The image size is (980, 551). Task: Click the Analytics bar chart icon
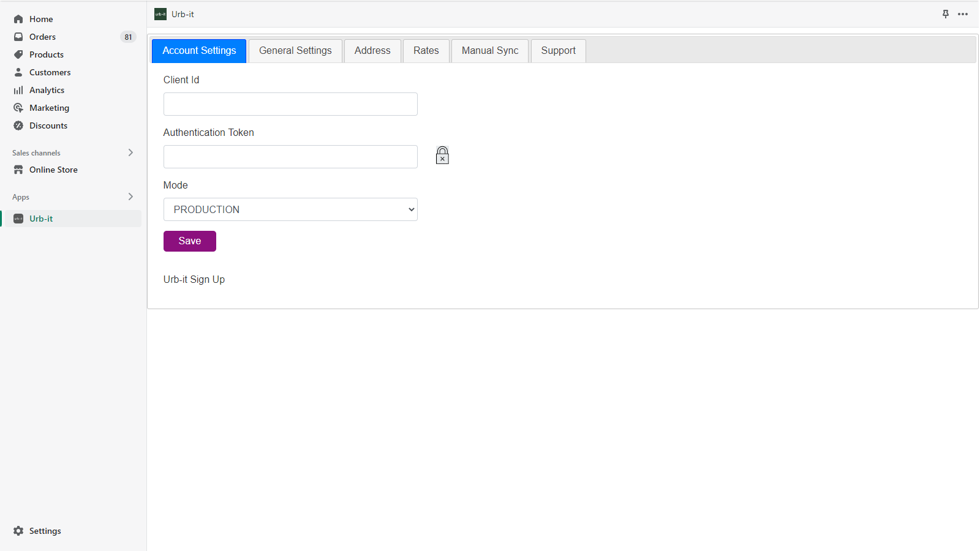pos(18,90)
